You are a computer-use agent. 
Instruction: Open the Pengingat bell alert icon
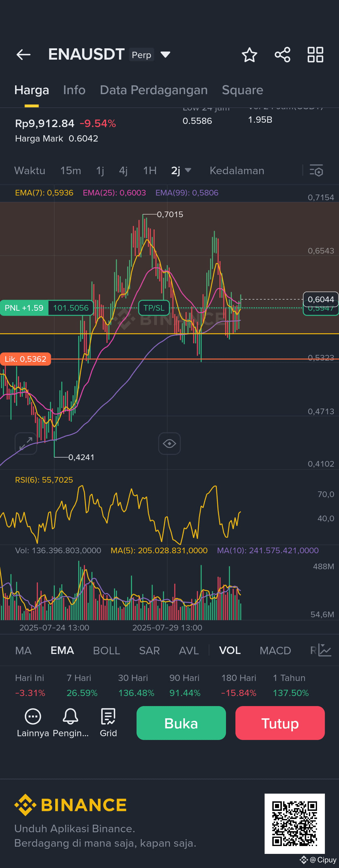click(71, 723)
